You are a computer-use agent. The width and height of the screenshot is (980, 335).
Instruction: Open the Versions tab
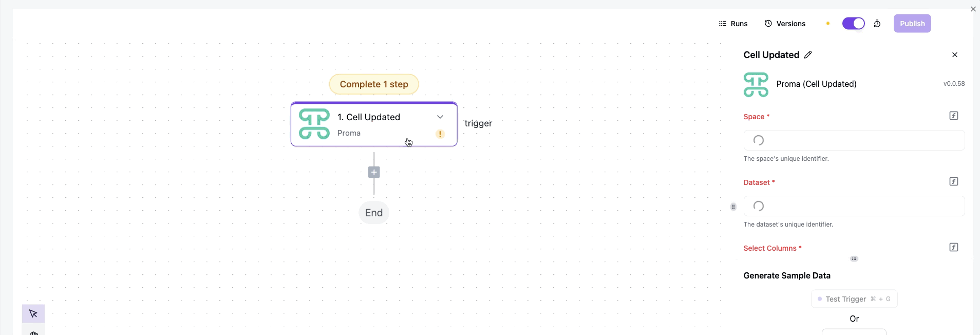click(x=785, y=24)
